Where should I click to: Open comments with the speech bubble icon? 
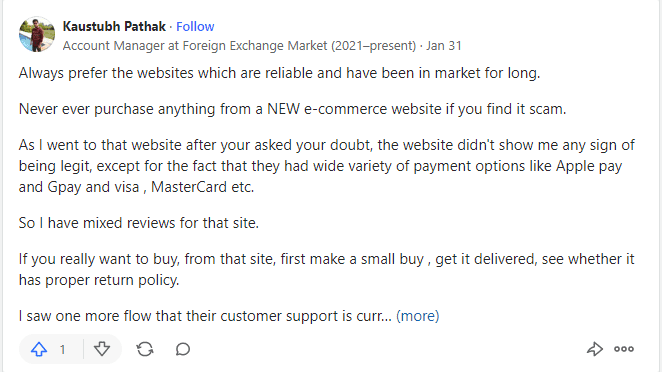tap(183, 349)
